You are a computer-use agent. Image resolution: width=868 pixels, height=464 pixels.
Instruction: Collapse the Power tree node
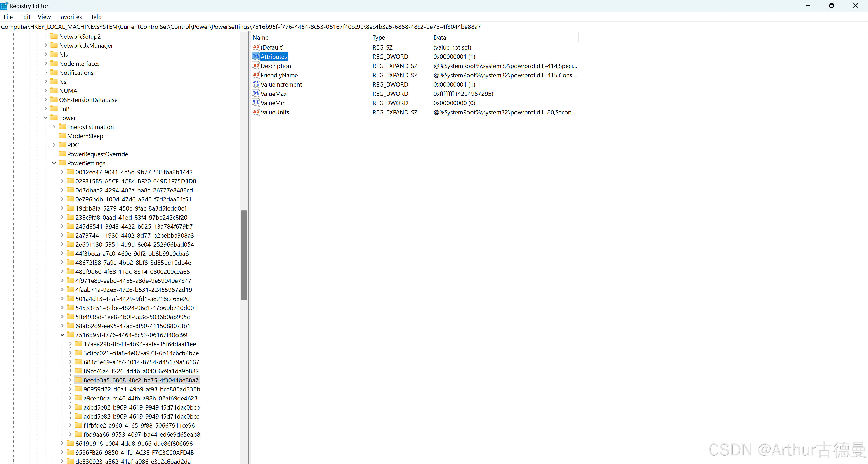pyautogui.click(x=46, y=118)
